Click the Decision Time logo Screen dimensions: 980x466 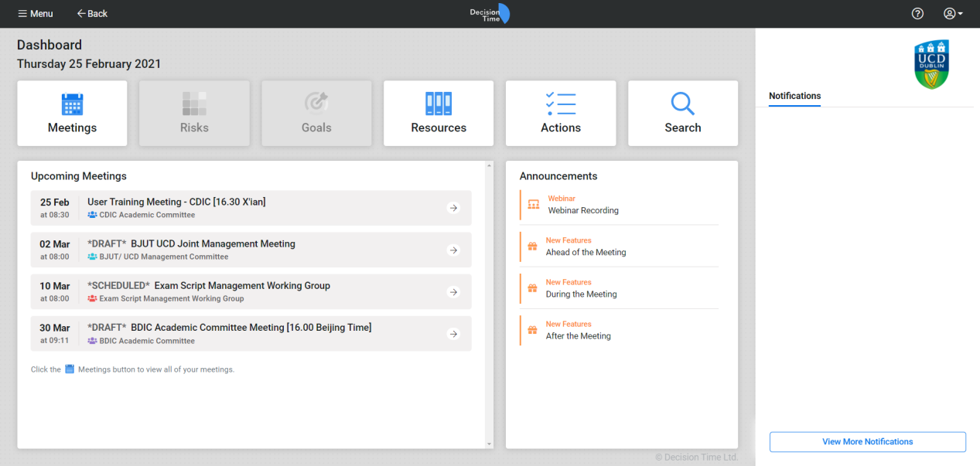click(490, 14)
